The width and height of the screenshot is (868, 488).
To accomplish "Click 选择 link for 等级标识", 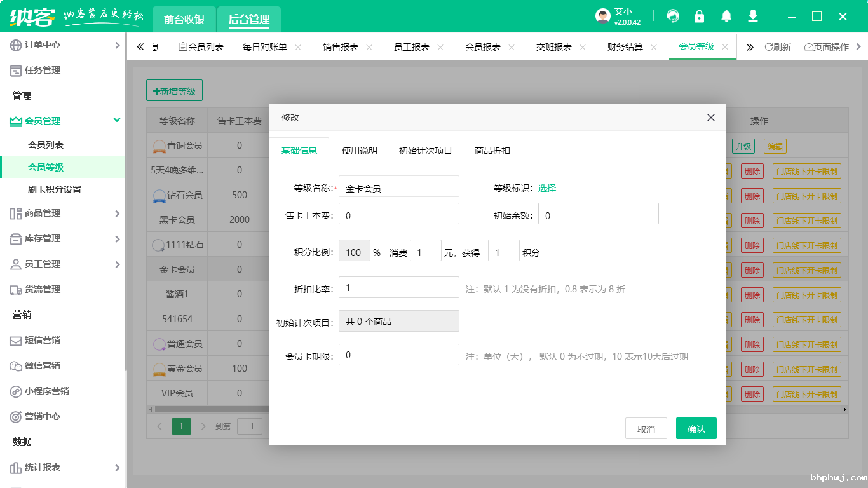I will (547, 188).
